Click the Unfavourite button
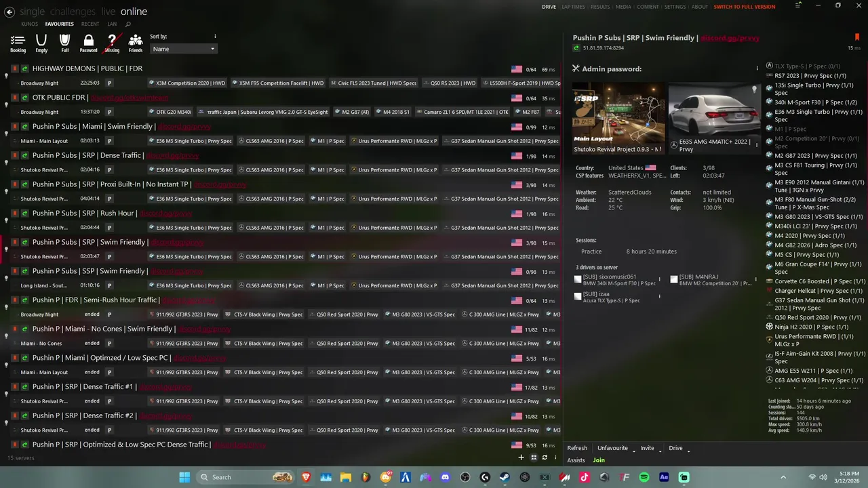This screenshot has height=488, width=868. point(612,448)
